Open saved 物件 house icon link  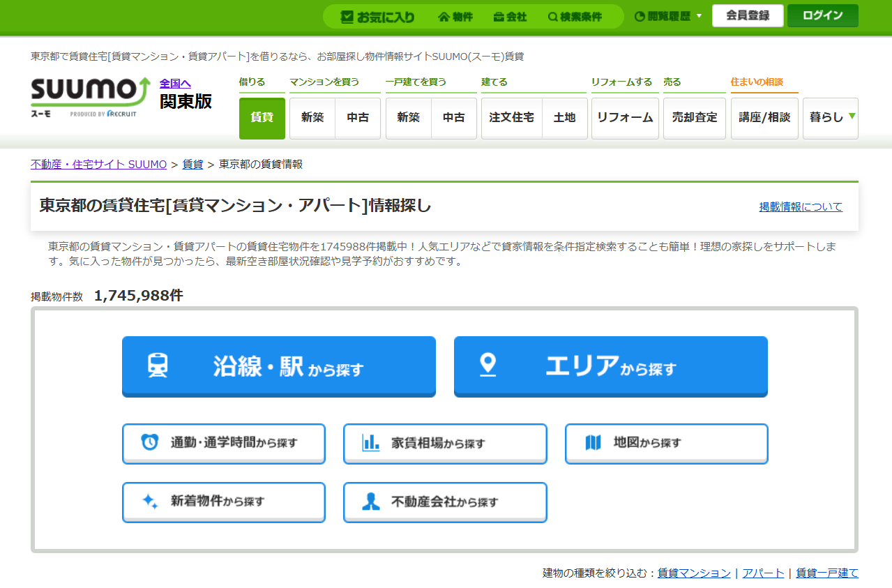click(455, 17)
